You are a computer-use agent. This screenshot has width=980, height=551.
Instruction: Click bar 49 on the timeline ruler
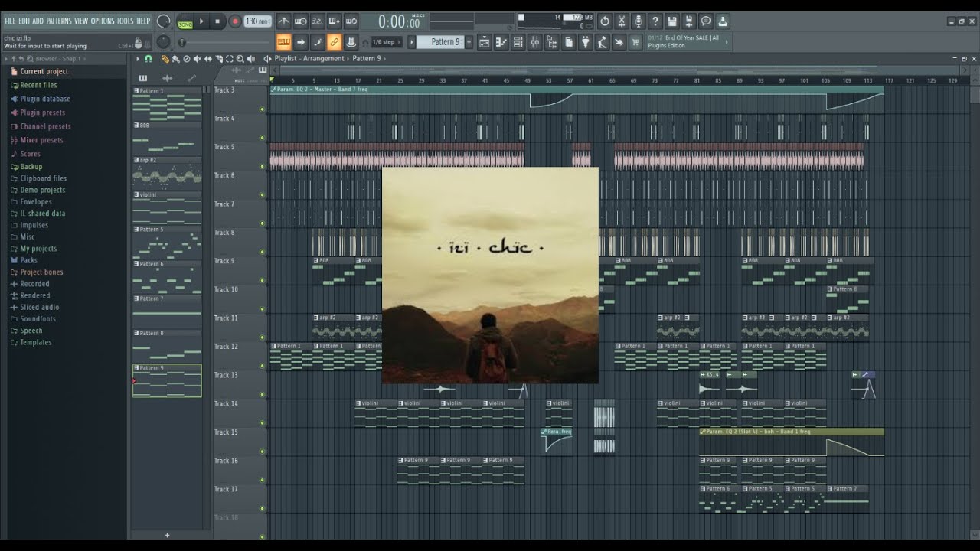coord(528,80)
